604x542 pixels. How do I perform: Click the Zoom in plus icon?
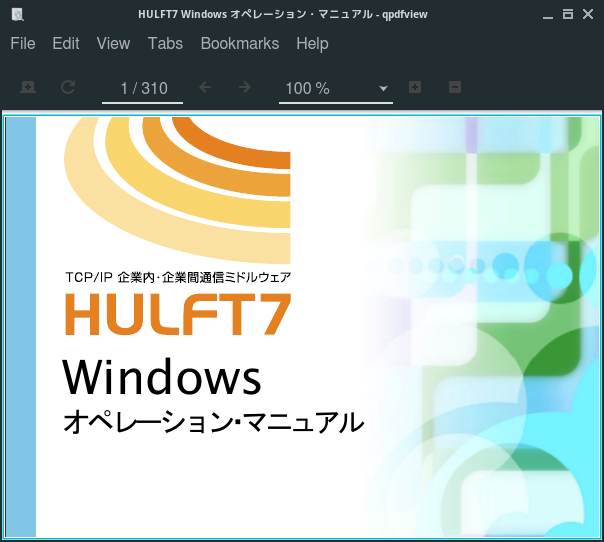(x=415, y=87)
